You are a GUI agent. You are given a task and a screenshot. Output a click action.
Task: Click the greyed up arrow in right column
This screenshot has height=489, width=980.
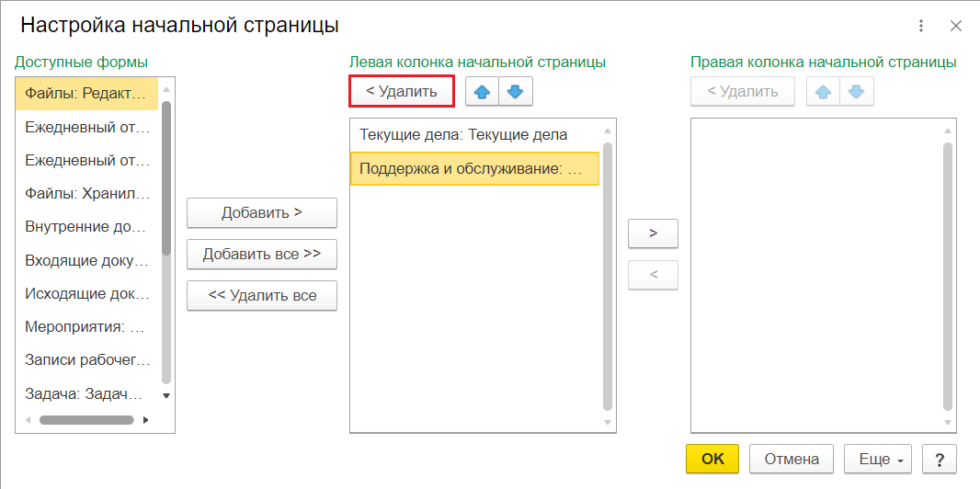pyautogui.click(x=823, y=92)
